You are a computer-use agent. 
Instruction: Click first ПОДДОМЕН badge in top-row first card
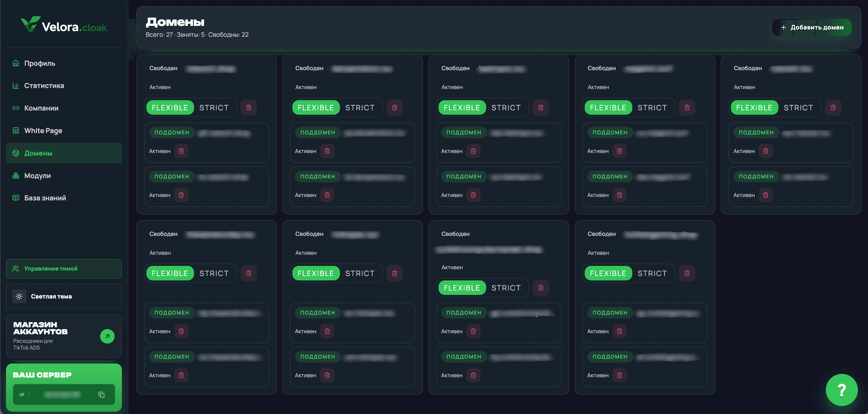pos(172,133)
